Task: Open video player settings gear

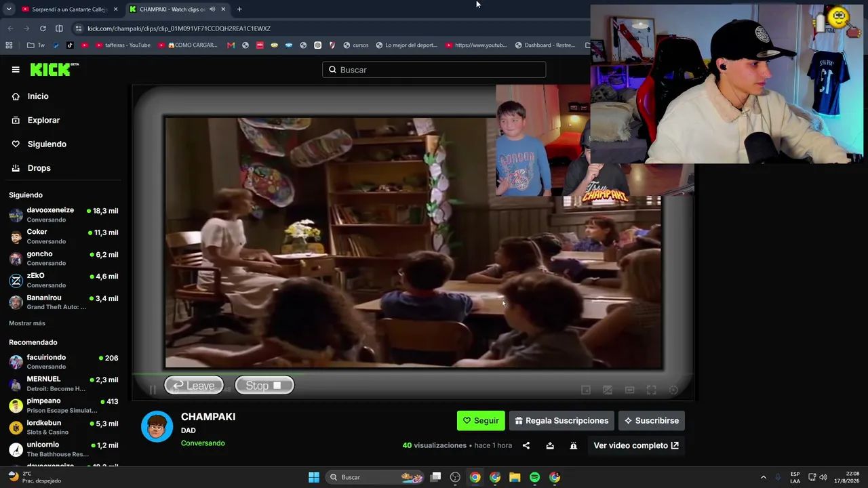Action: click(x=673, y=390)
